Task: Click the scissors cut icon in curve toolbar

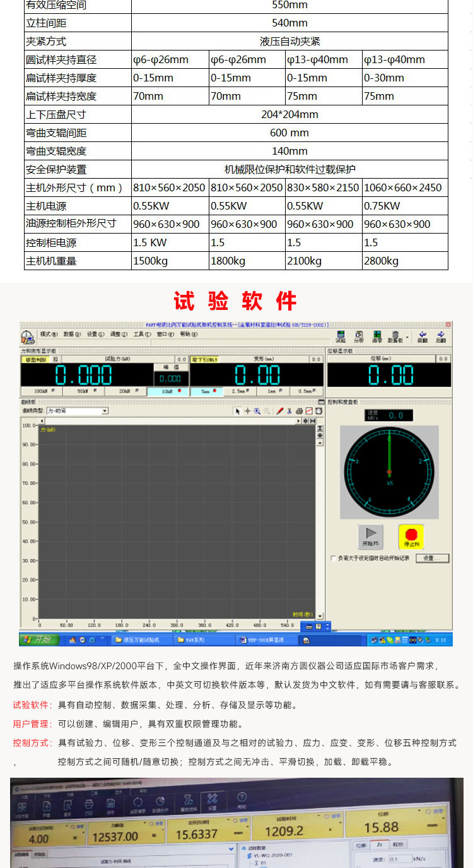Action: 289,411
